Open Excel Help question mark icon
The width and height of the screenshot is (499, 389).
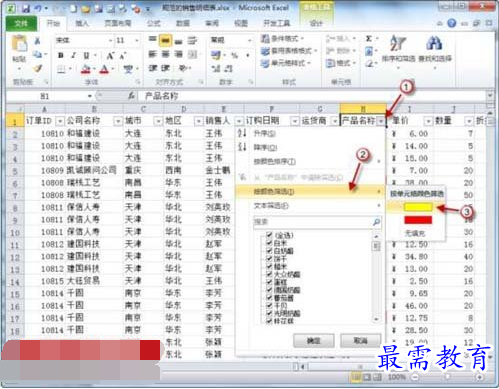coord(452,23)
